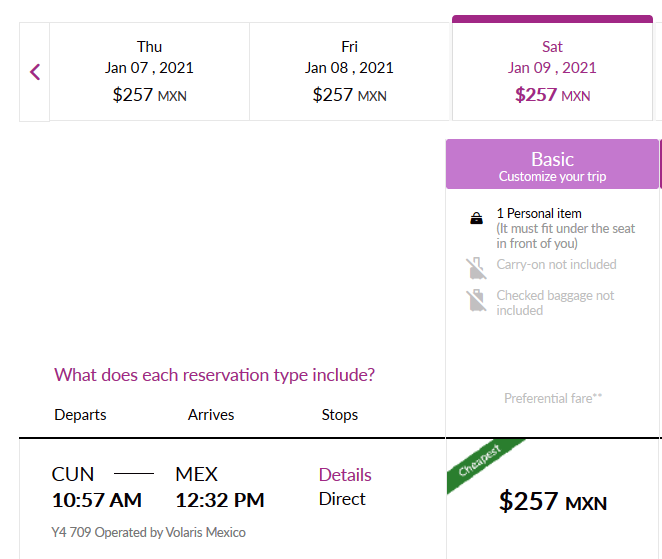Click the Preferential fare note
Image resolution: width=662 pixels, height=559 pixels.
click(553, 398)
